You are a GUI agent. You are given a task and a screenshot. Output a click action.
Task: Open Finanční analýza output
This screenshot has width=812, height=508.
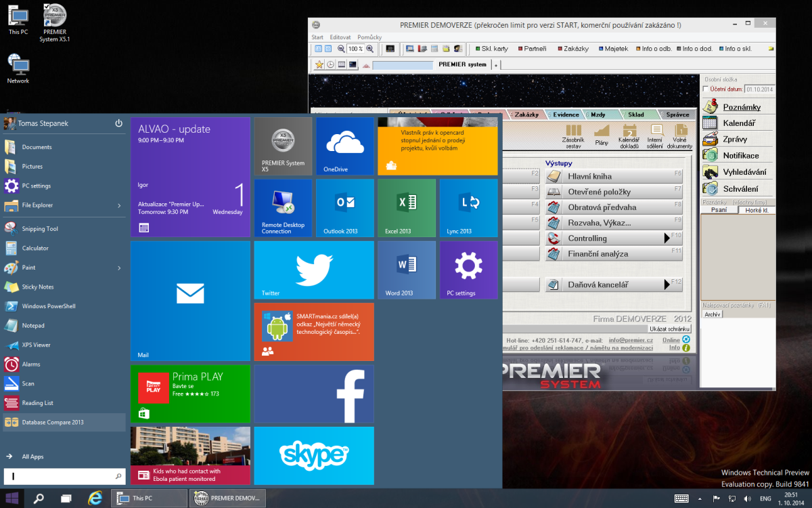point(614,254)
